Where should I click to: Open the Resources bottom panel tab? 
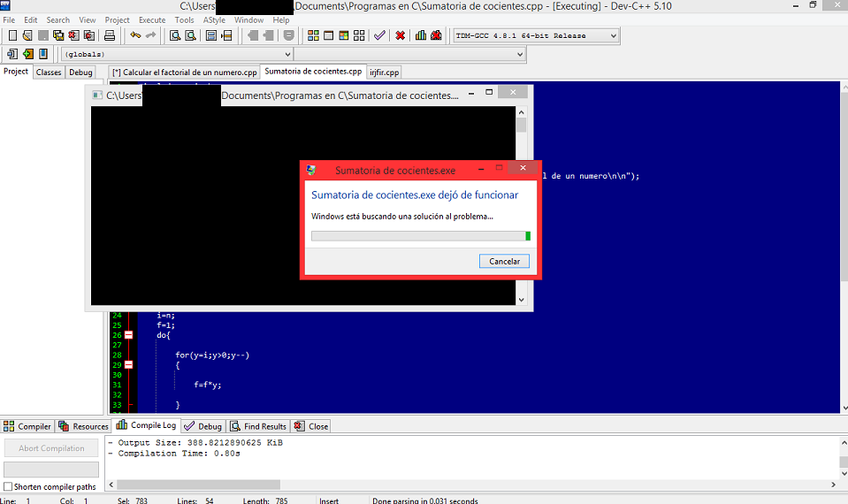[83, 426]
